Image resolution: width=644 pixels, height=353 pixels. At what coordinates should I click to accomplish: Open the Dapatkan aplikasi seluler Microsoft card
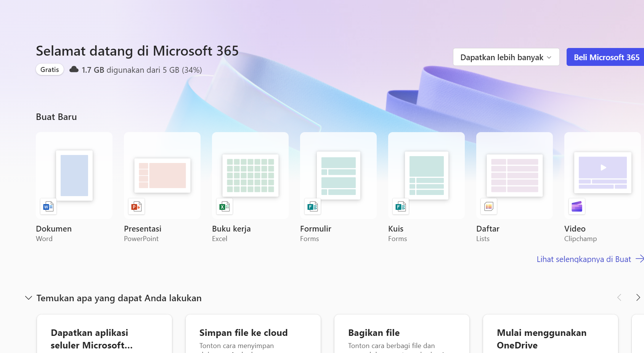104,334
